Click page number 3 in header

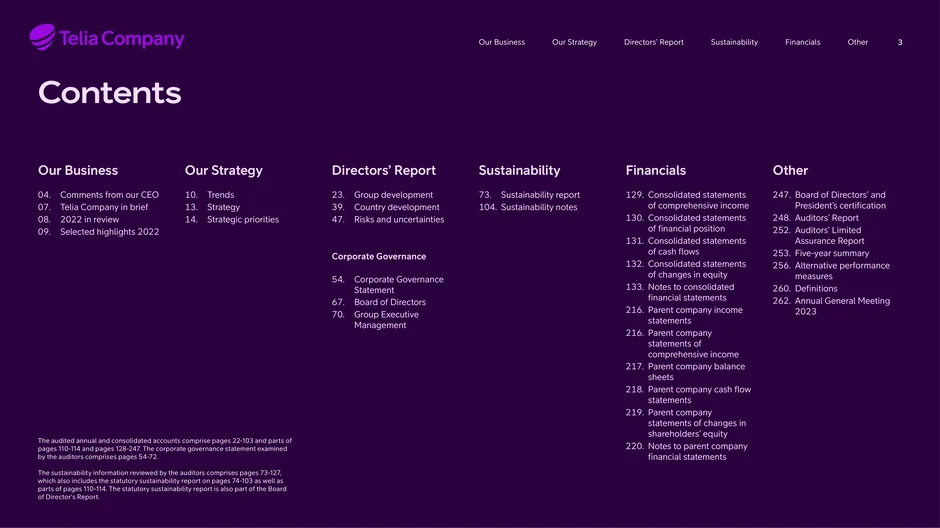click(x=900, y=42)
